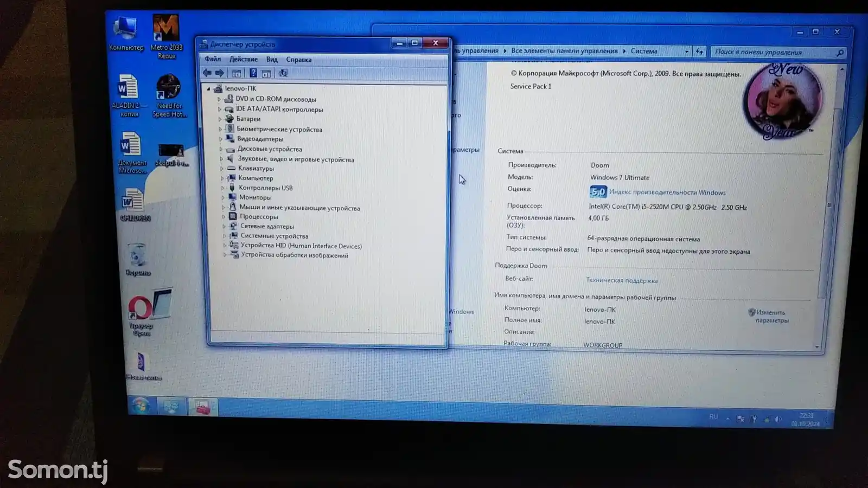Click Scan for hardware changes toolbar icon

click(x=283, y=73)
